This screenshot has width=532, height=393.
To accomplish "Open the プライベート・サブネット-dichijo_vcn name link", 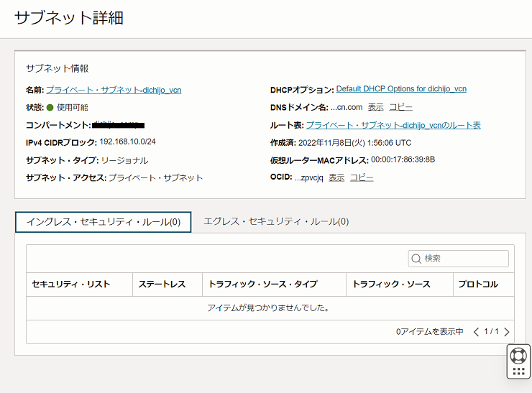I will pos(114,90).
